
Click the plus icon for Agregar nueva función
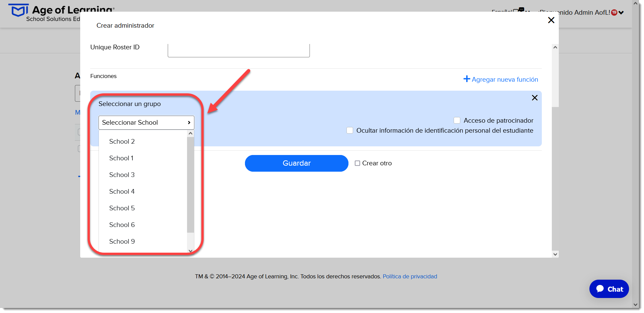[x=467, y=79]
